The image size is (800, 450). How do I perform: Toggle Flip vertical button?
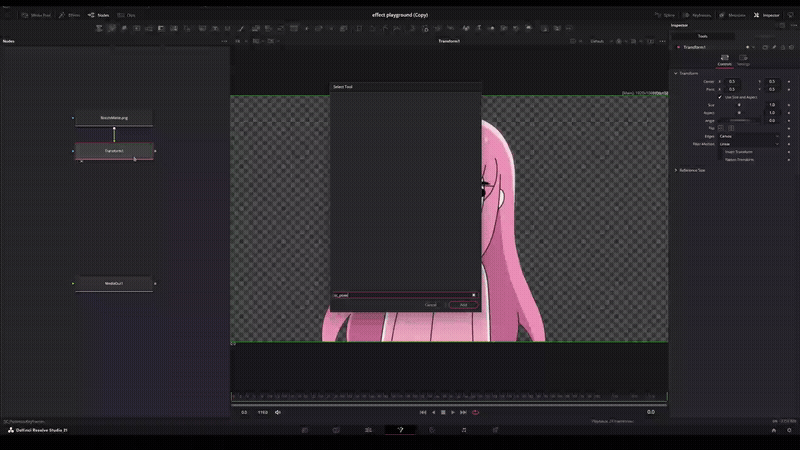[731, 128]
